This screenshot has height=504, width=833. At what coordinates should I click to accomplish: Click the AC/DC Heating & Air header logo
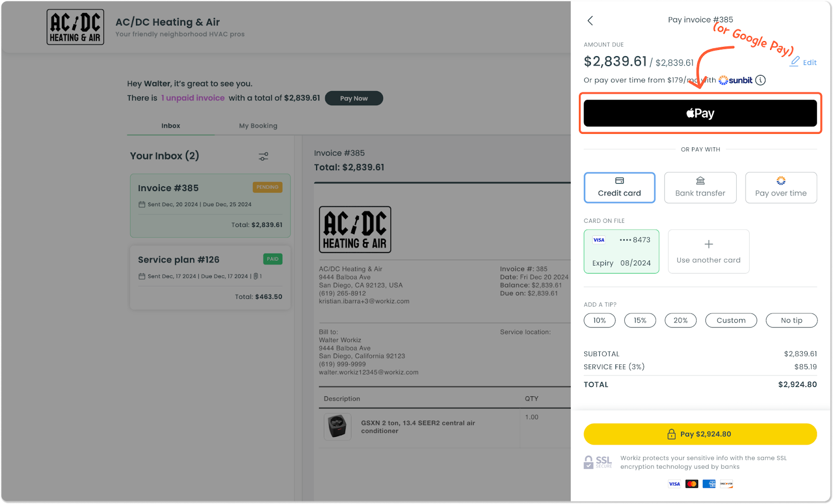click(75, 27)
